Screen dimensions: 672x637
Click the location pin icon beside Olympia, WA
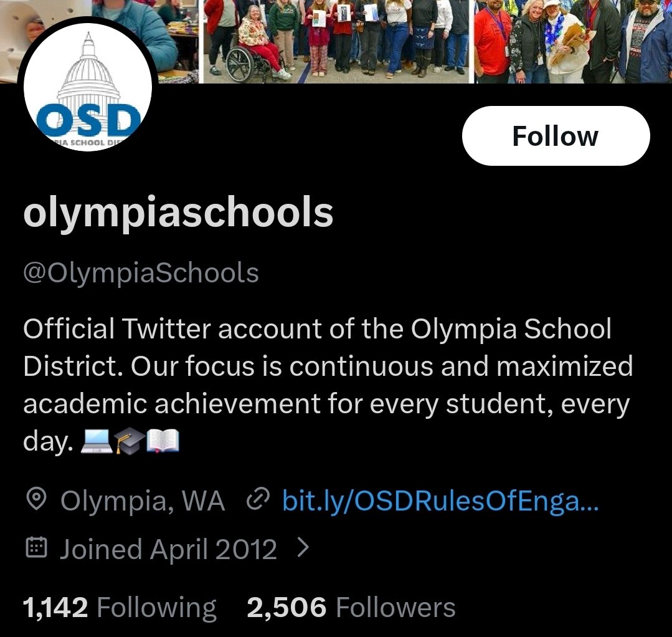[x=36, y=499]
